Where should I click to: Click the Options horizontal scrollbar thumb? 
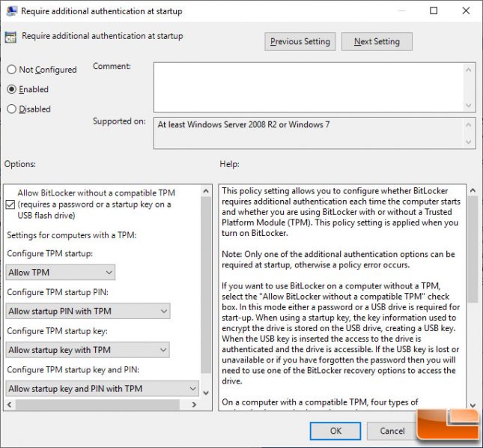[x=97, y=405]
